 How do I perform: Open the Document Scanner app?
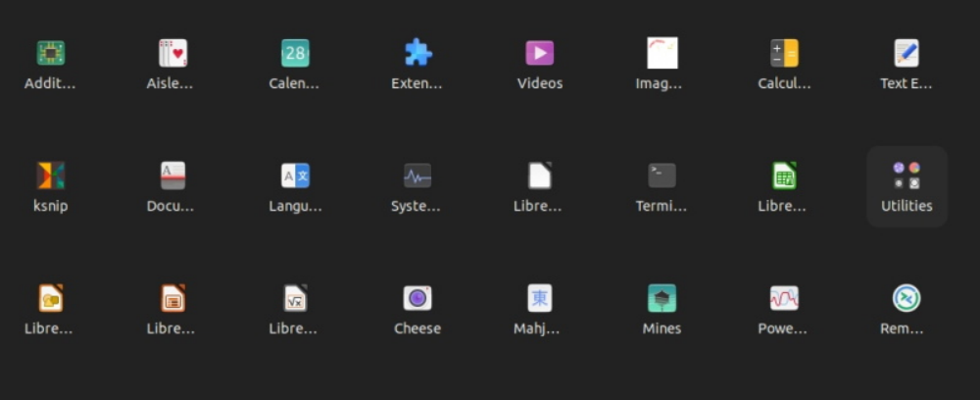173,175
